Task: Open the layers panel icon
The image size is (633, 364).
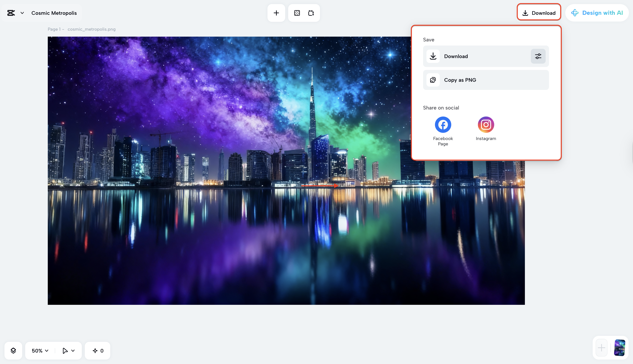Action: tap(13, 350)
